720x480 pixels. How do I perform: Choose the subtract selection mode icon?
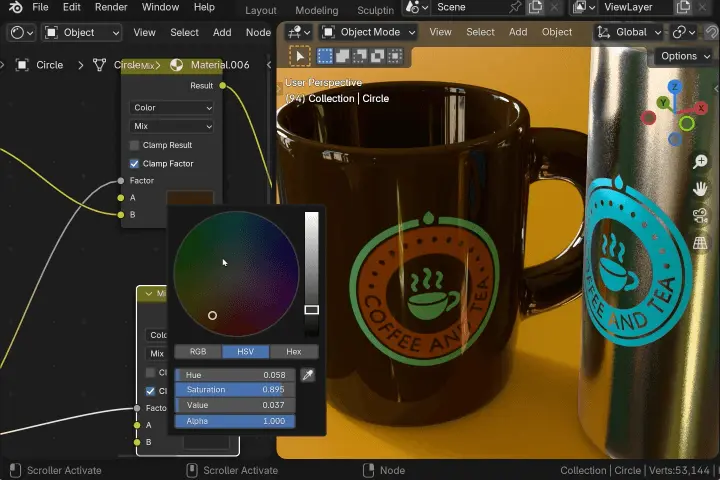(360, 56)
